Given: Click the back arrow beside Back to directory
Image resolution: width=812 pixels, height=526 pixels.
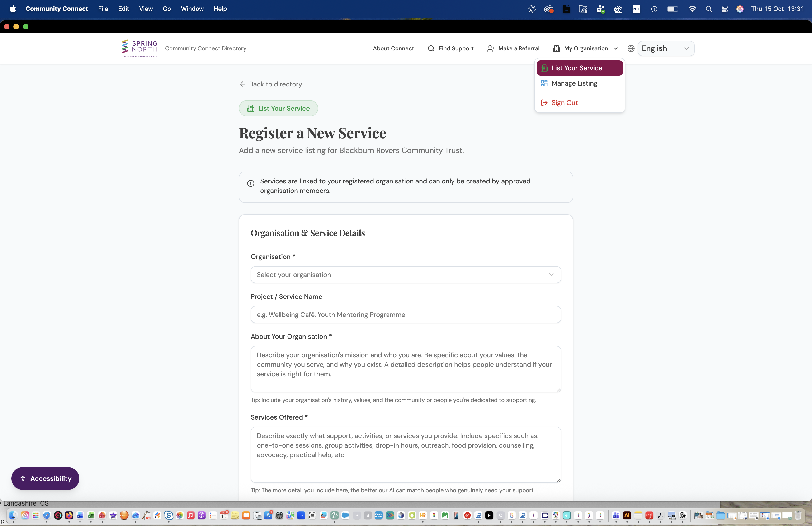Looking at the screenshot, I should tap(242, 84).
